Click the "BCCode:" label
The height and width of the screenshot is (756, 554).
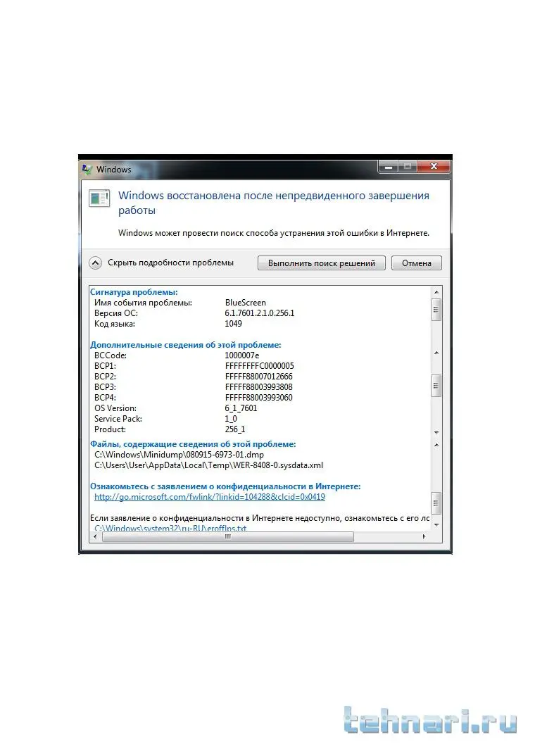tap(111, 355)
